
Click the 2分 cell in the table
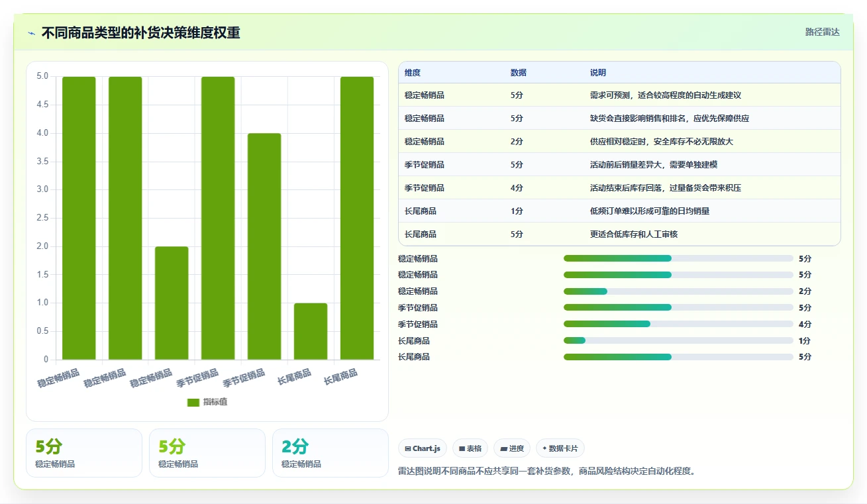pyautogui.click(x=517, y=142)
